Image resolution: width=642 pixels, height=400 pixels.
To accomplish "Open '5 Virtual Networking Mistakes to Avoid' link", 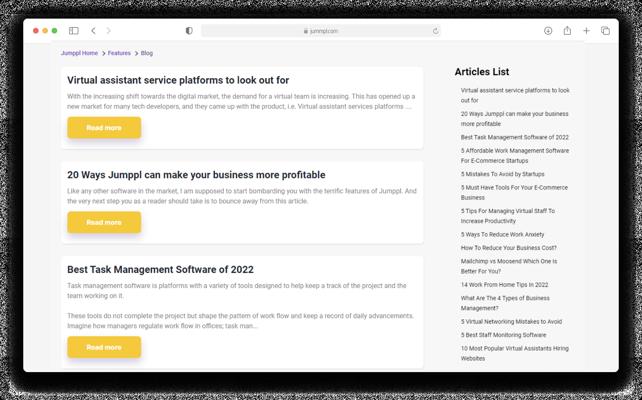I will coord(511,321).
